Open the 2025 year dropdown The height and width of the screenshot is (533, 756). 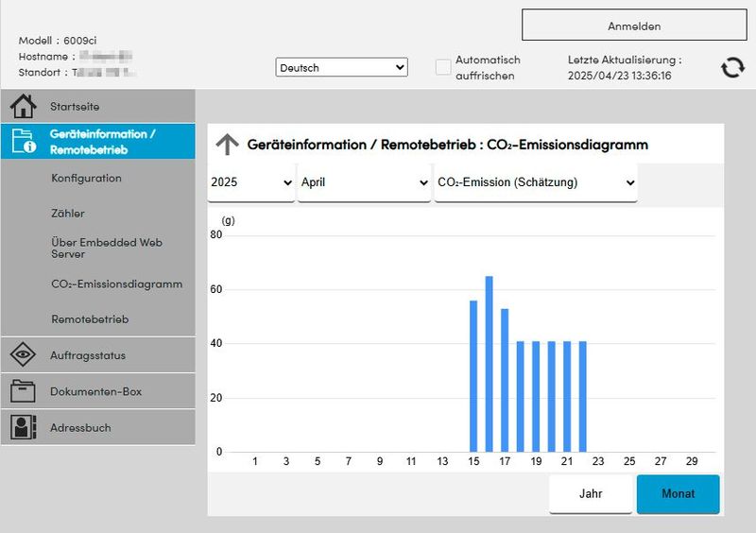[x=250, y=182]
